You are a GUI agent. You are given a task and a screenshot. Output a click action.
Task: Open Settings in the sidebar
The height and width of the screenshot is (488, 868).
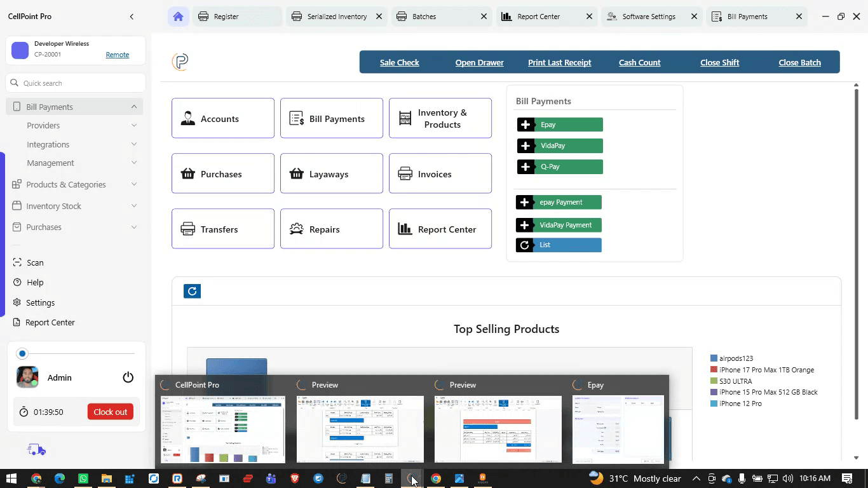pyautogui.click(x=40, y=302)
